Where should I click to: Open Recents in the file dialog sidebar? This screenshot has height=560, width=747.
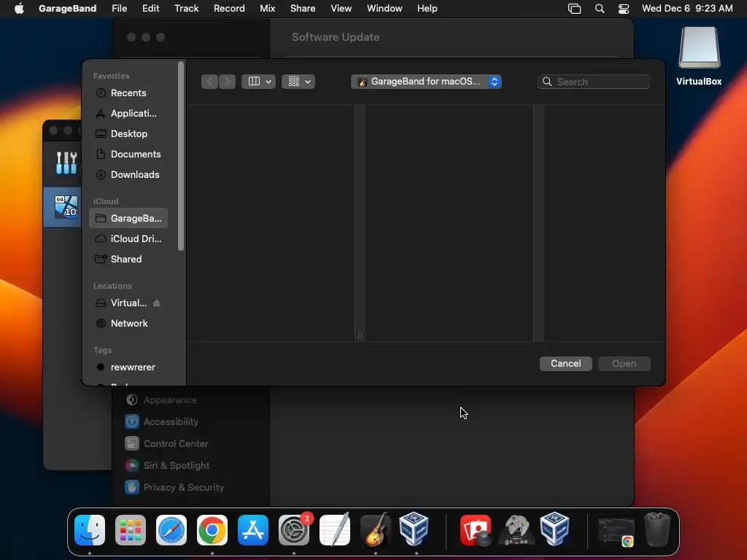tap(128, 93)
